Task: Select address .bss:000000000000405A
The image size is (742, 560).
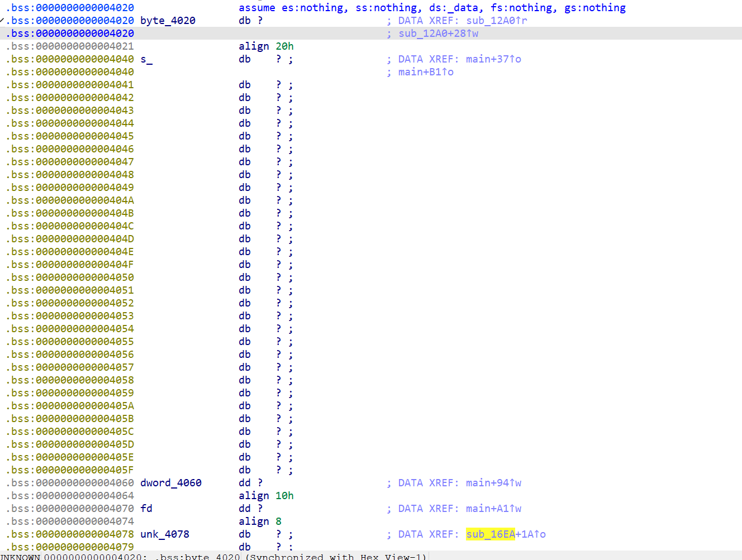Action: coord(70,406)
